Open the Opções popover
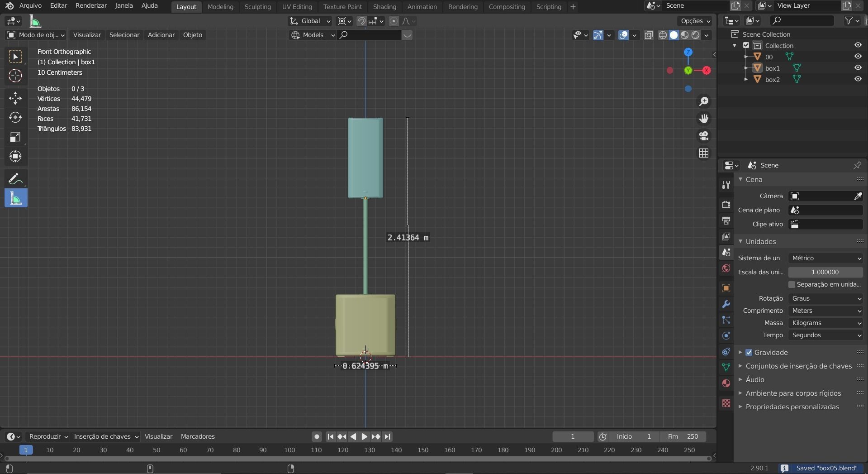The width and height of the screenshot is (868, 474). click(x=695, y=21)
